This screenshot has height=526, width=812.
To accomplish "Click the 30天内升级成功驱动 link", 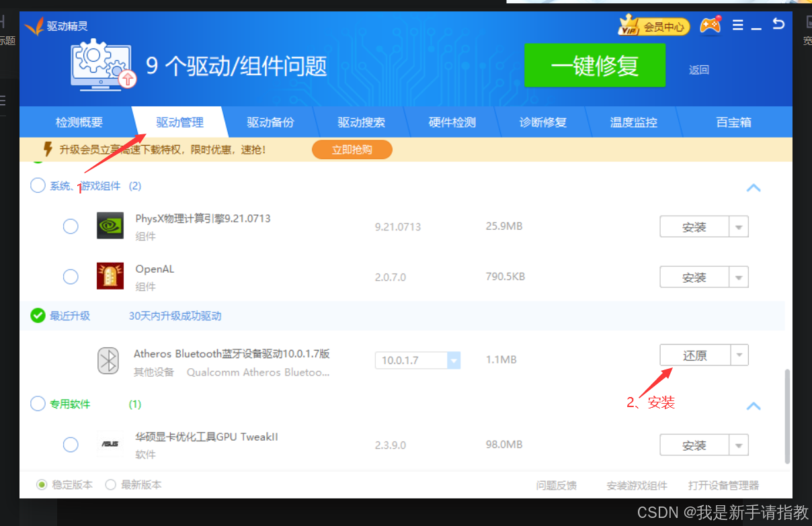I will [175, 316].
